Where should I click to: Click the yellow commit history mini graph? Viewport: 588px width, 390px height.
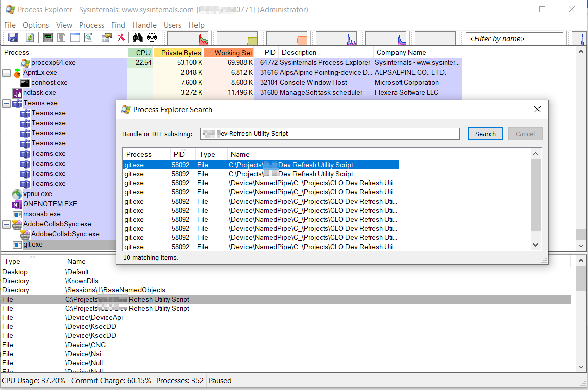tap(237, 38)
